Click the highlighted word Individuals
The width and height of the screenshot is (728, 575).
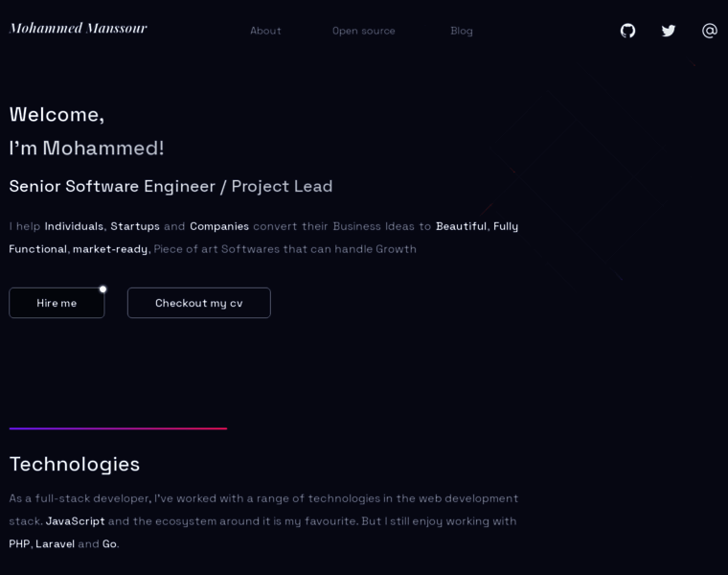point(74,226)
